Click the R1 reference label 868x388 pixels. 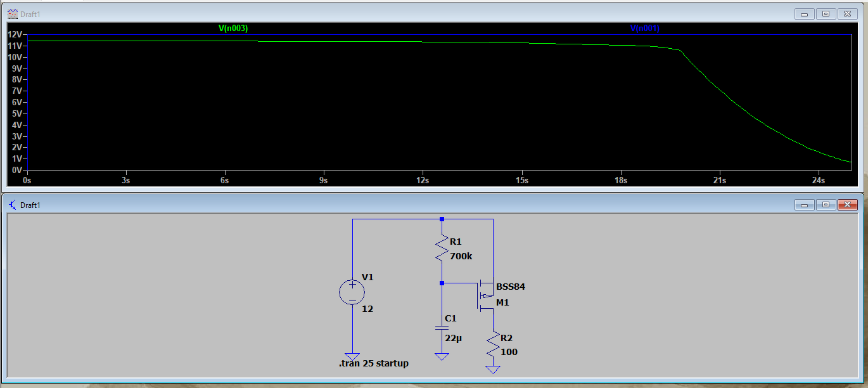(x=456, y=242)
